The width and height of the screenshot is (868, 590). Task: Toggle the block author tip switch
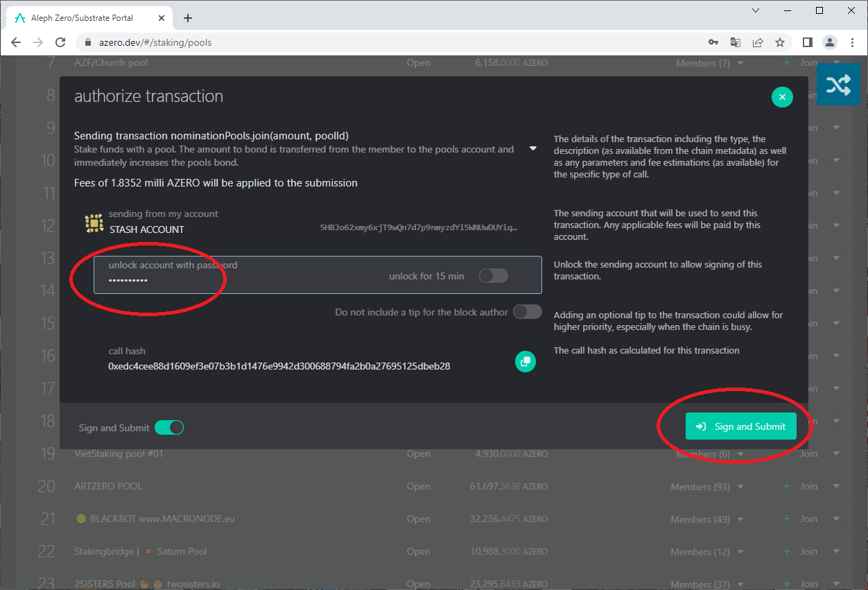[528, 312]
